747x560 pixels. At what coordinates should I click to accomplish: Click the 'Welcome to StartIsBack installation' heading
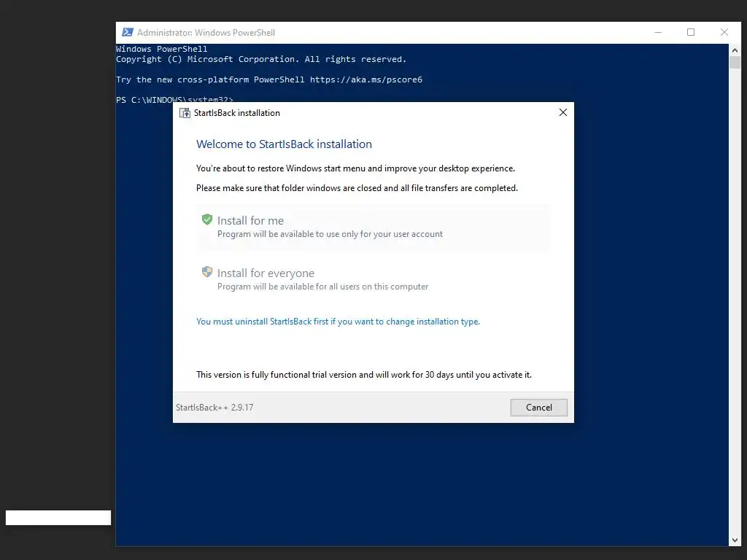[284, 144]
